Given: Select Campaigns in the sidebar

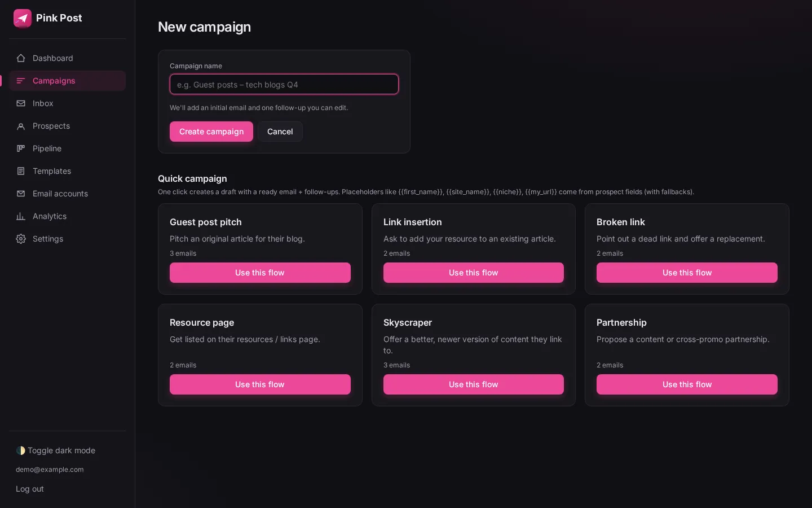Looking at the screenshot, I should click(x=67, y=81).
